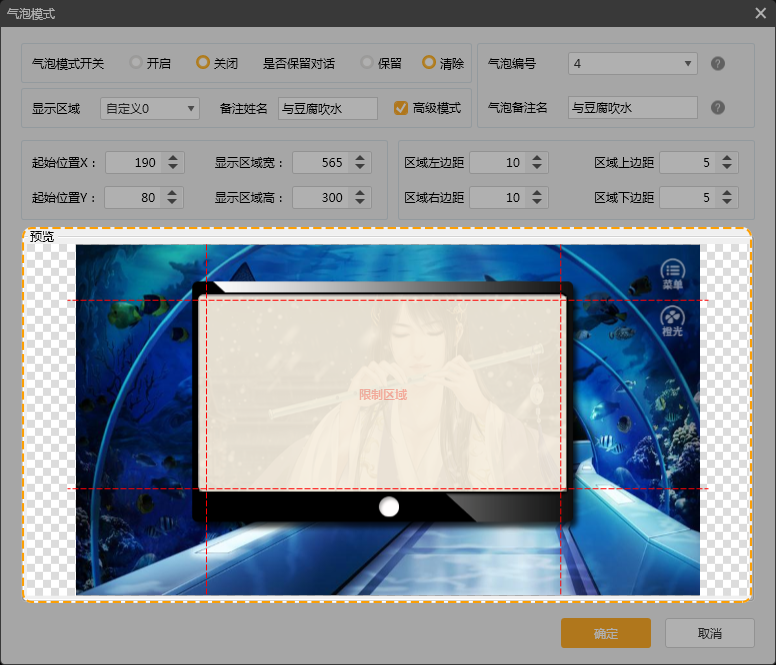This screenshot has width=776, height=665.
Task: Uncheck the 高级模式 checkbox
Action: coord(401,108)
